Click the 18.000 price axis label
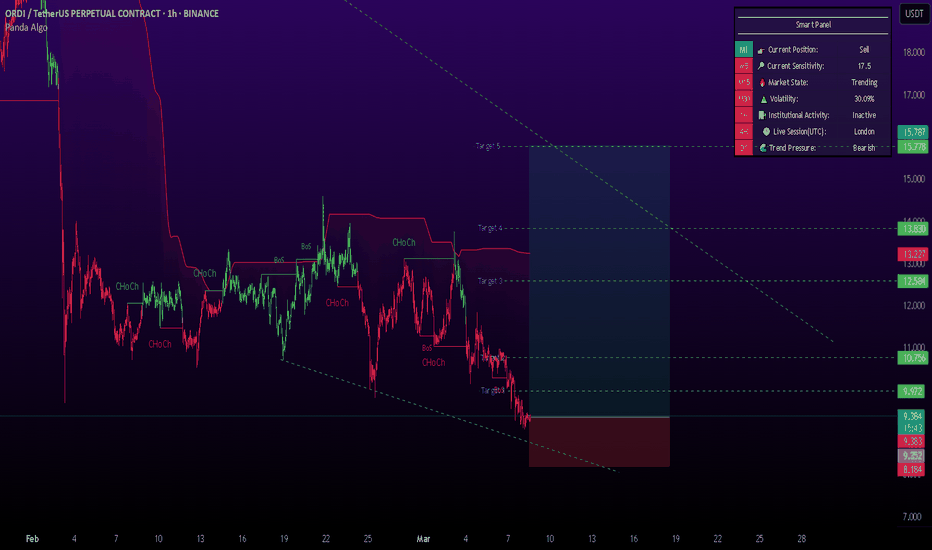Image resolution: width=932 pixels, height=550 pixels. click(914, 52)
